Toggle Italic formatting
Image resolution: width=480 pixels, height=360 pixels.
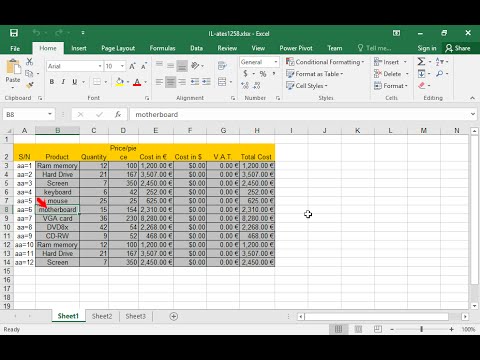pyautogui.click(x=63, y=82)
